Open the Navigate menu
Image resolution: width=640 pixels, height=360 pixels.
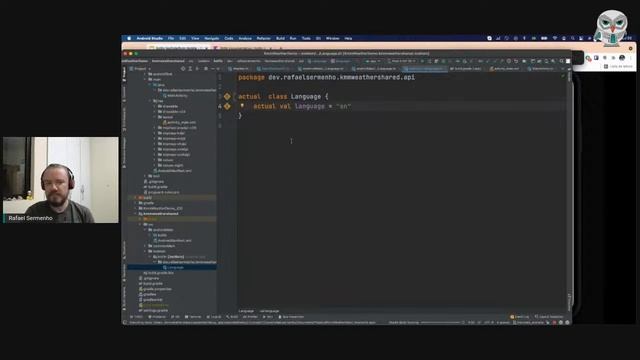coord(211,38)
